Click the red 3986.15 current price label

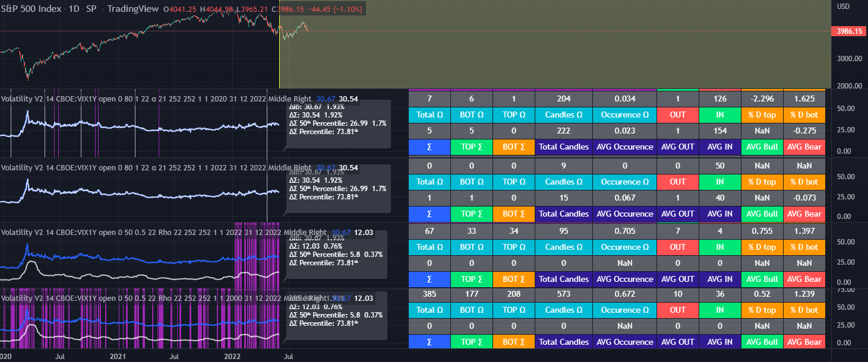[x=849, y=31]
